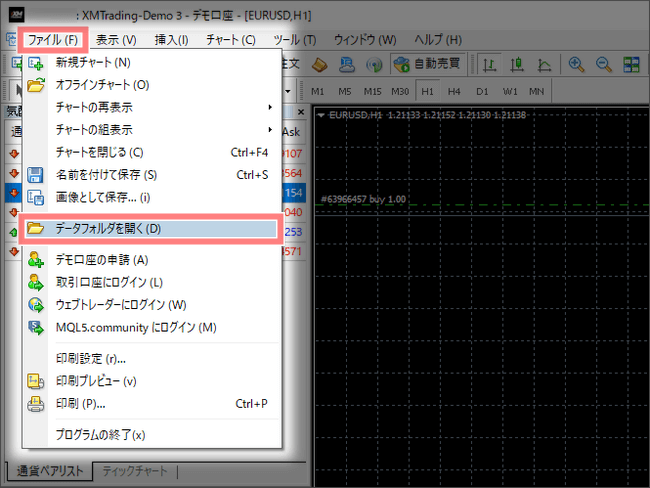
Task: Click the terminal computer icon in toolbar
Action: 347,65
